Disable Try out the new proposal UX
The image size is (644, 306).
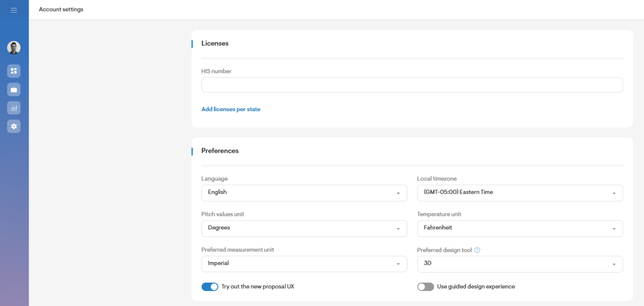[210, 287]
